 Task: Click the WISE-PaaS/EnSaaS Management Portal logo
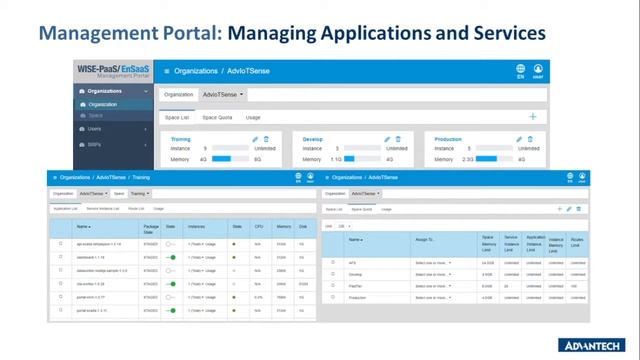[113, 71]
